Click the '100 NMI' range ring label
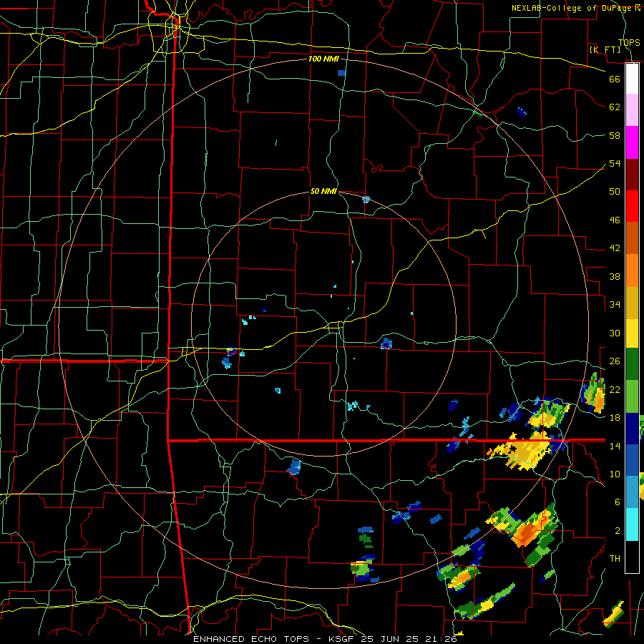644x644 pixels. click(323, 59)
